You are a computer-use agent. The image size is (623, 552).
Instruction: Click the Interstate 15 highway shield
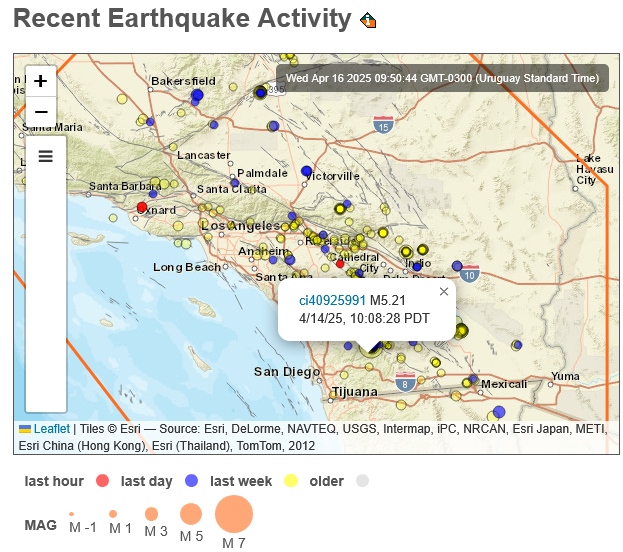(383, 125)
